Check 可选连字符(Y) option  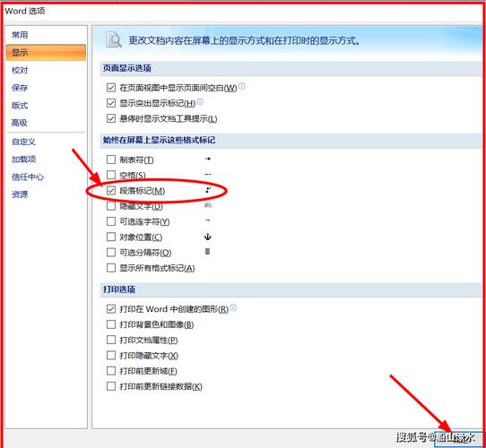[111, 221]
